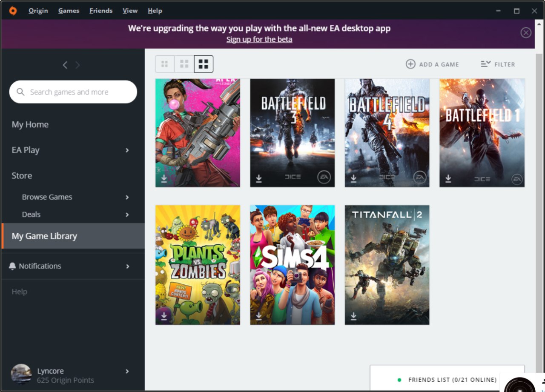Click the Deals sidebar item
This screenshot has height=392, width=545.
point(32,215)
